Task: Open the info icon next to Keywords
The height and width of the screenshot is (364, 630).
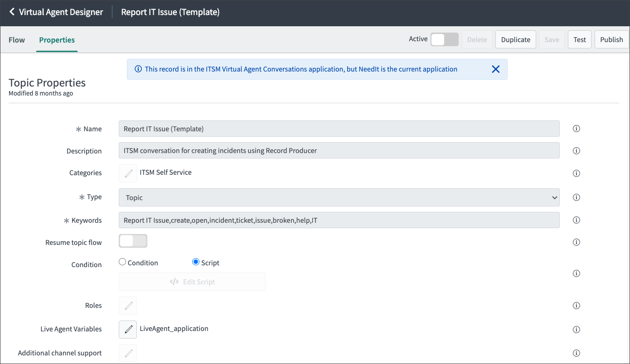Action: click(x=576, y=220)
